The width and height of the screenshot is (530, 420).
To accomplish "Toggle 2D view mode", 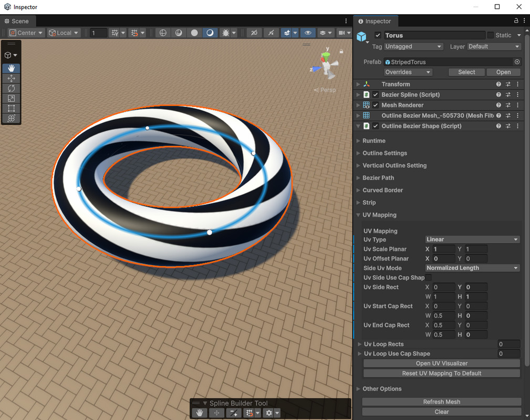I will point(254,33).
